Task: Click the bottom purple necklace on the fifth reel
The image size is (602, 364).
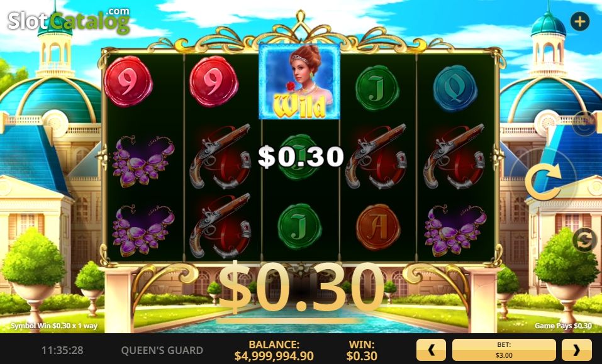Action: pos(455,231)
